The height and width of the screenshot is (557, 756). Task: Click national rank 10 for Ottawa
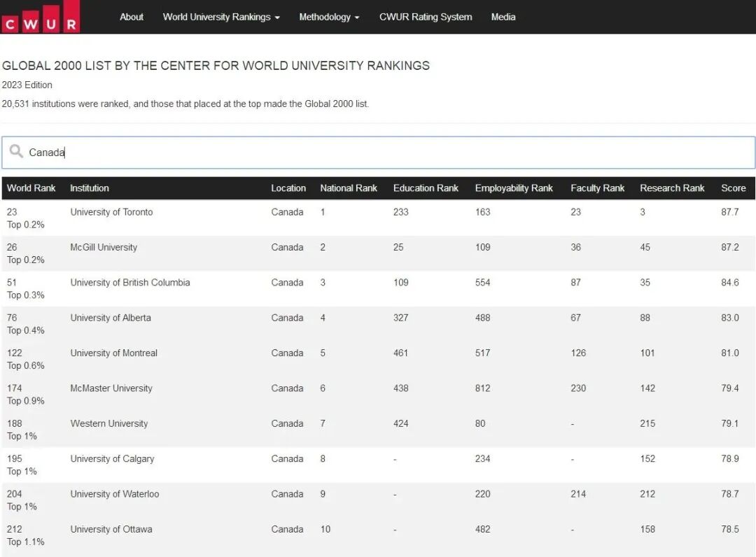pyautogui.click(x=325, y=528)
